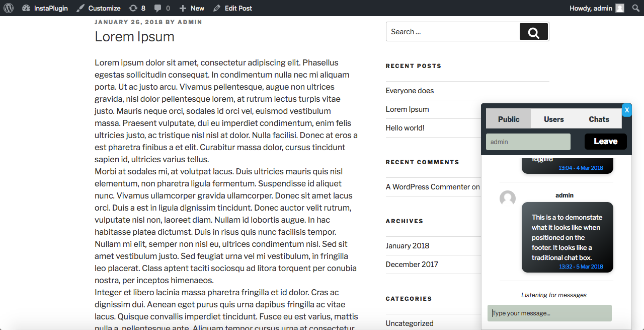Click the Type your message field
644x330 pixels.
pos(549,313)
